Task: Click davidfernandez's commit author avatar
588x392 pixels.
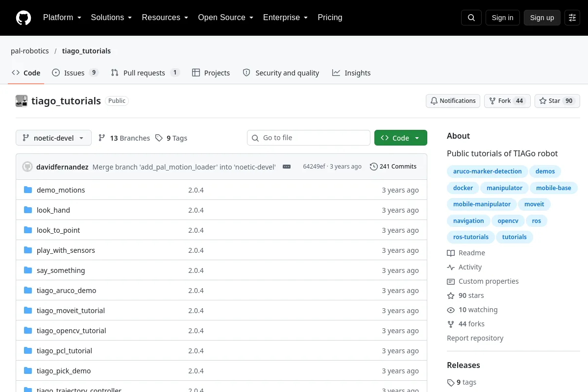Action: pyautogui.click(x=27, y=167)
